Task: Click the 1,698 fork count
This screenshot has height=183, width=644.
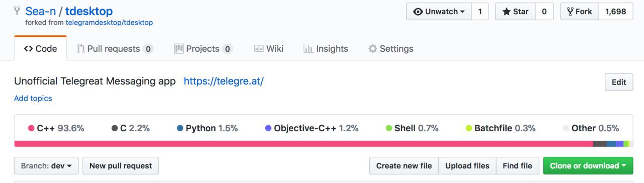Action: click(x=615, y=12)
